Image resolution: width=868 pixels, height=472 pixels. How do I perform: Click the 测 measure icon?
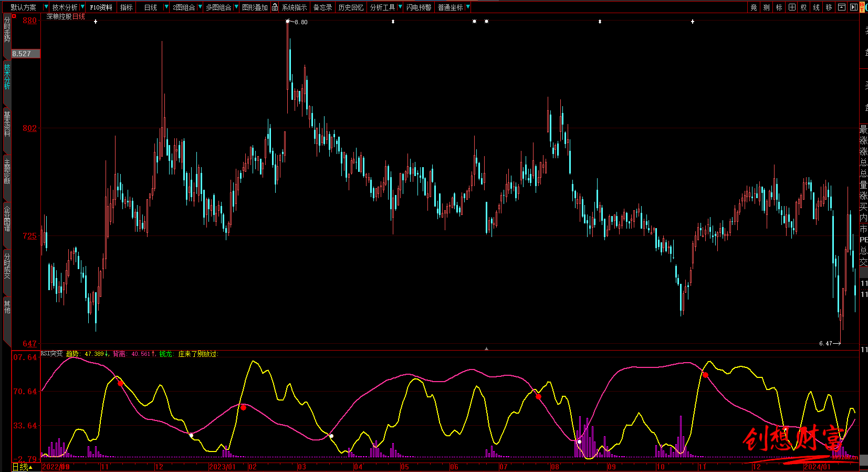[x=767, y=7]
